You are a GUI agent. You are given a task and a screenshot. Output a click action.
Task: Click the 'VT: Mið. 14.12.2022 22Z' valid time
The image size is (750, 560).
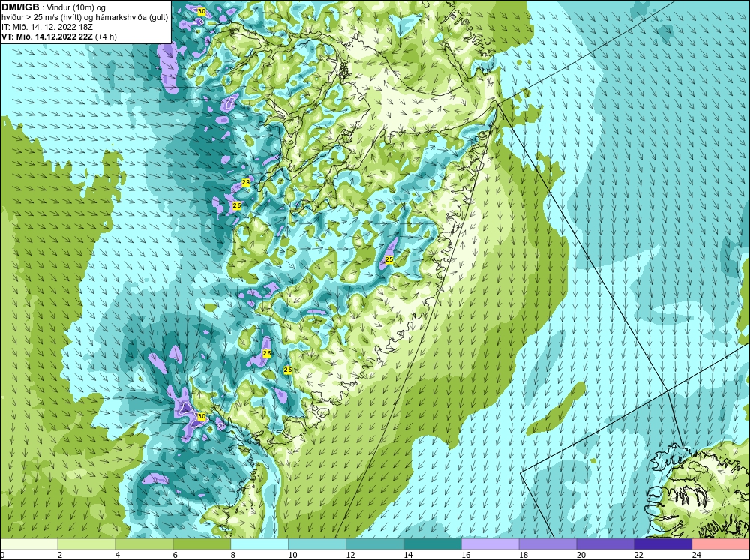click(x=47, y=37)
